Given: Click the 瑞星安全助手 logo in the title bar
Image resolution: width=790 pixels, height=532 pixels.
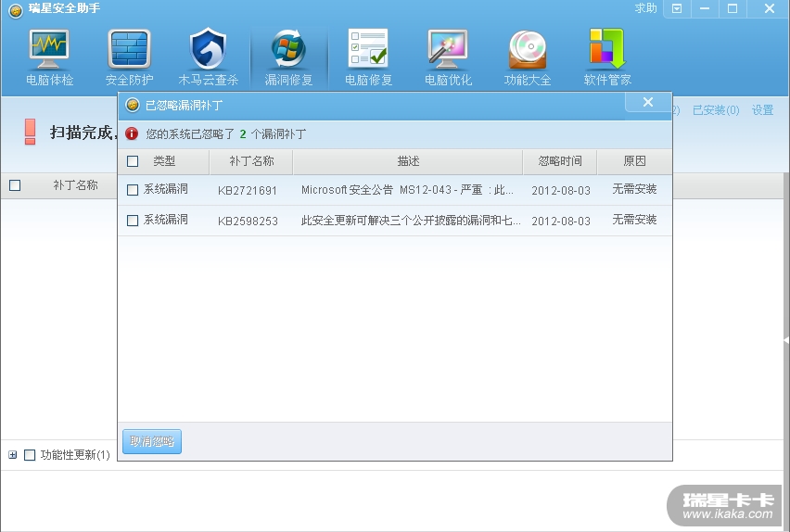Looking at the screenshot, I should 16,10.
